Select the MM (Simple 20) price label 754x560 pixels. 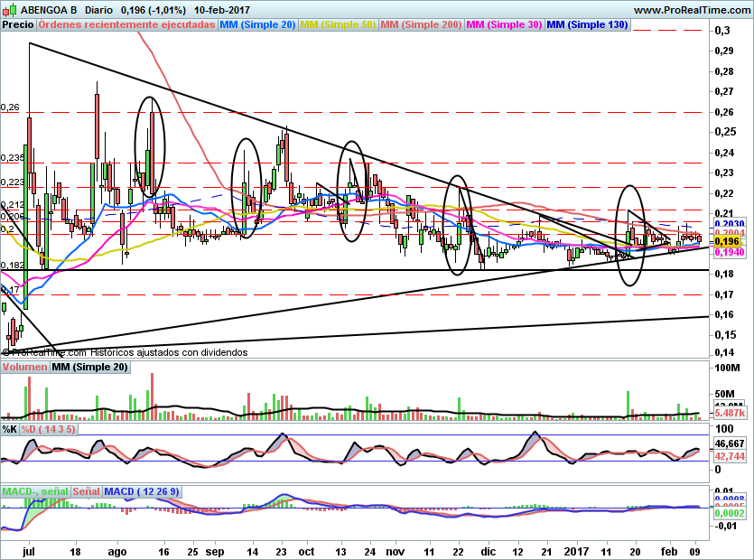tap(257, 24)
